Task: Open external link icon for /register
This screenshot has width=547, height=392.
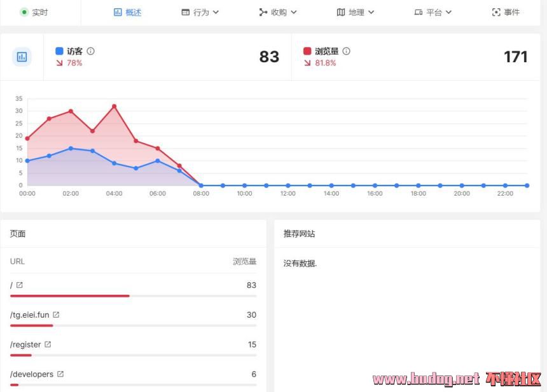Action: click(48, 344)
